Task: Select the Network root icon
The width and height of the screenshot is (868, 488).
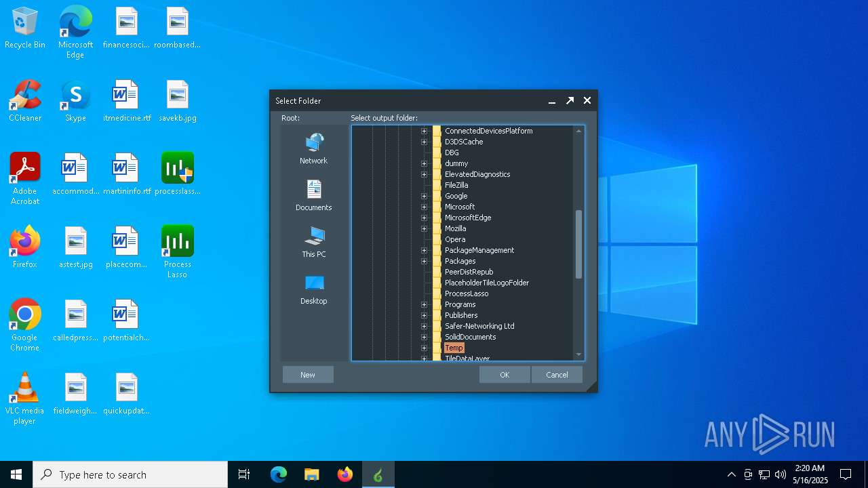Action: [x=313, y=149]
